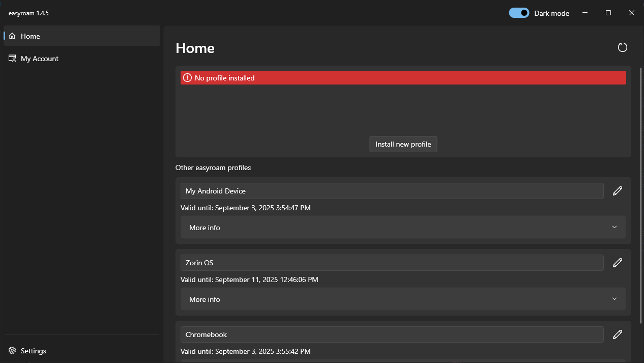Edit the Zorin OS profile via pencil icon

[617, 262]
